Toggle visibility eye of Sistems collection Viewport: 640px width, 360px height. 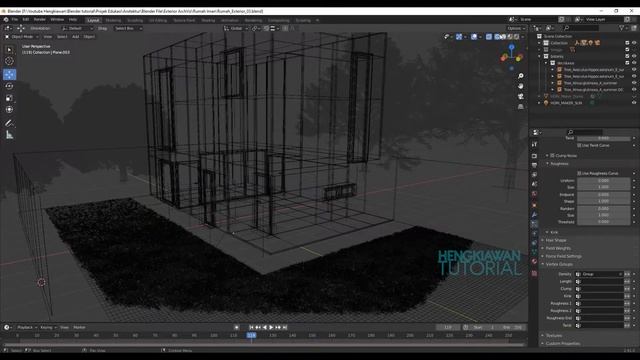[634, 56]
